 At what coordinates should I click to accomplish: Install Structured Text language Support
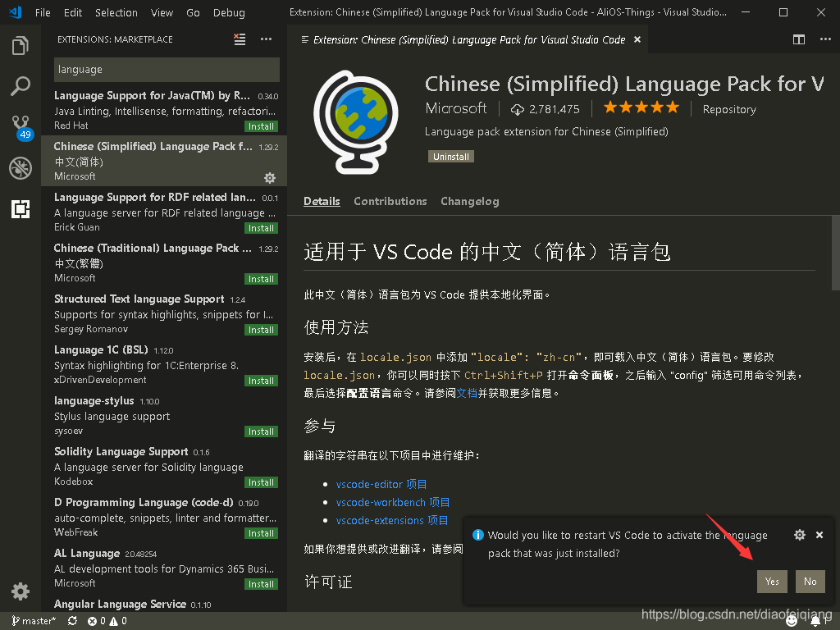coord(261,330)
